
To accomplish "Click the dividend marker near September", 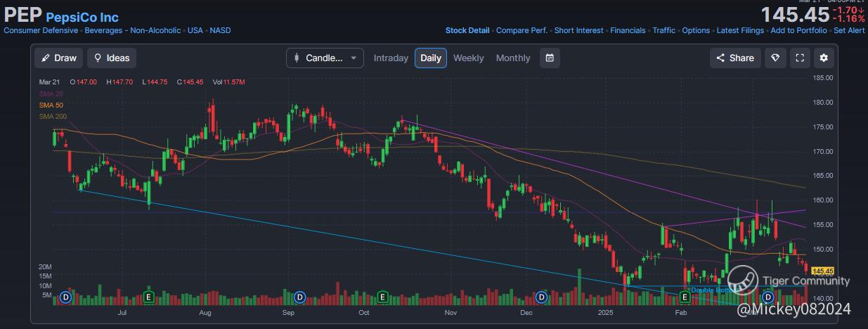I will point(299,297).
